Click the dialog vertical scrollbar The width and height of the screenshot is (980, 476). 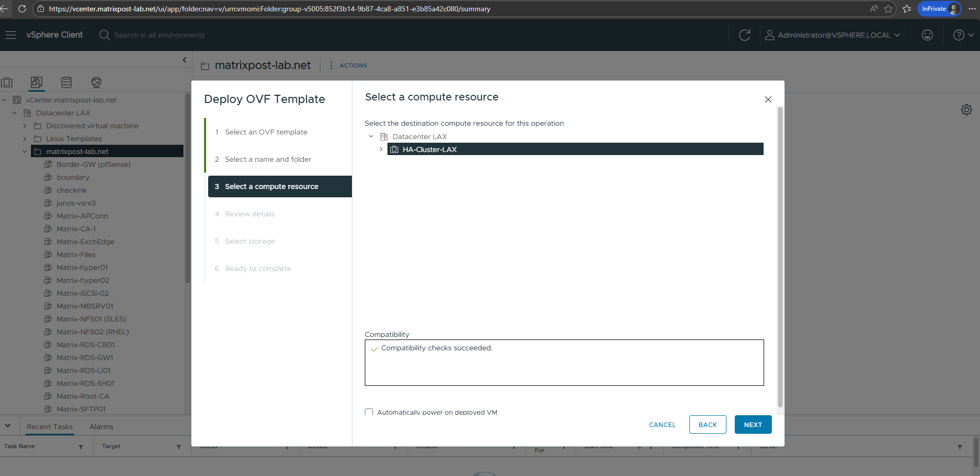780,257
